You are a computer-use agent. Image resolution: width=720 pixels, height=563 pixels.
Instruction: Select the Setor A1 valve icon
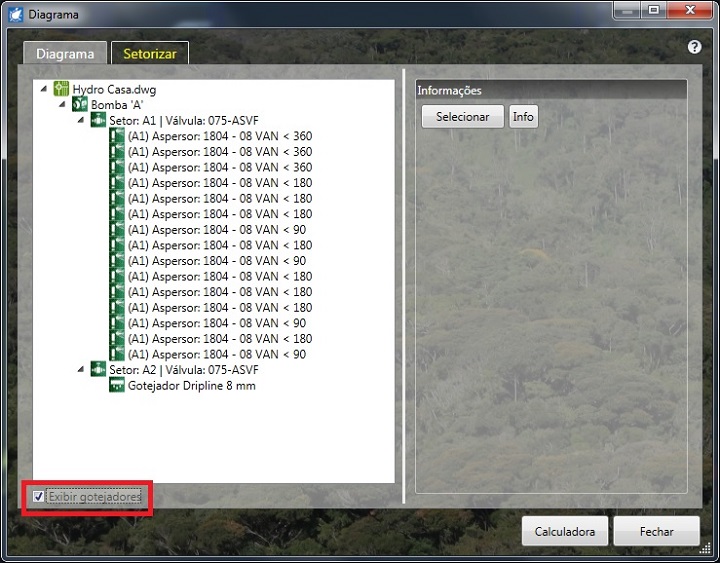tap(98, 120)
